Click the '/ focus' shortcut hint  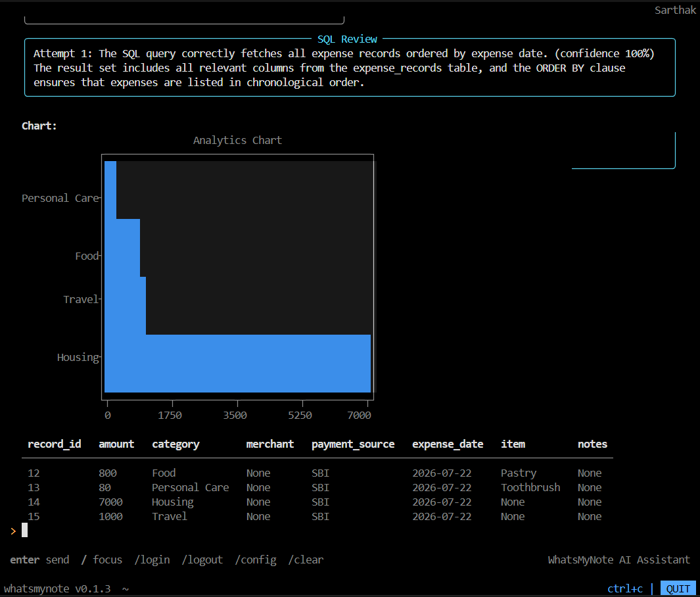tap(102, 560)
